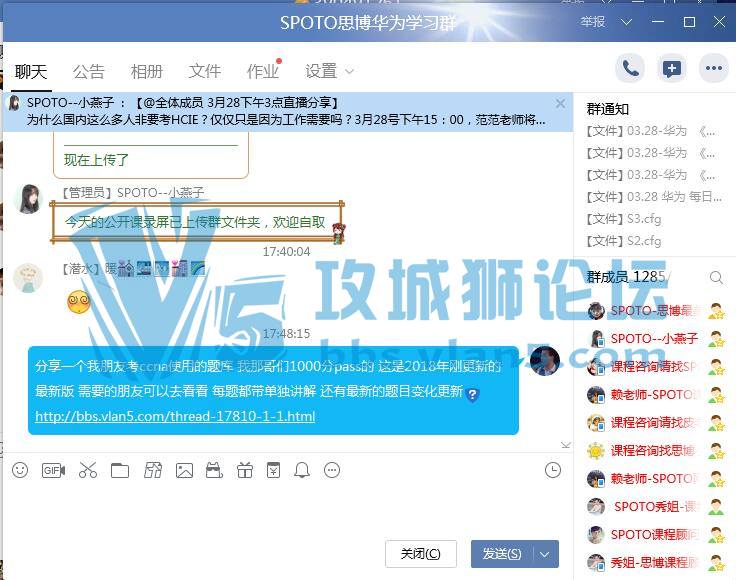Image resolution: width=736 pixels, height=580 pixels.
Task: Open the 公告 tab
Action: 88,71
